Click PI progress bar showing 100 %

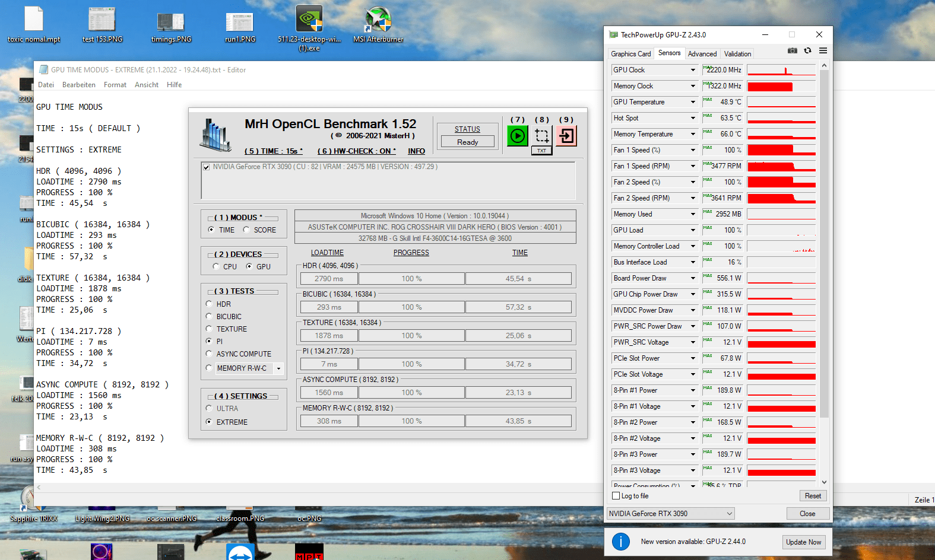pos(411,364)
